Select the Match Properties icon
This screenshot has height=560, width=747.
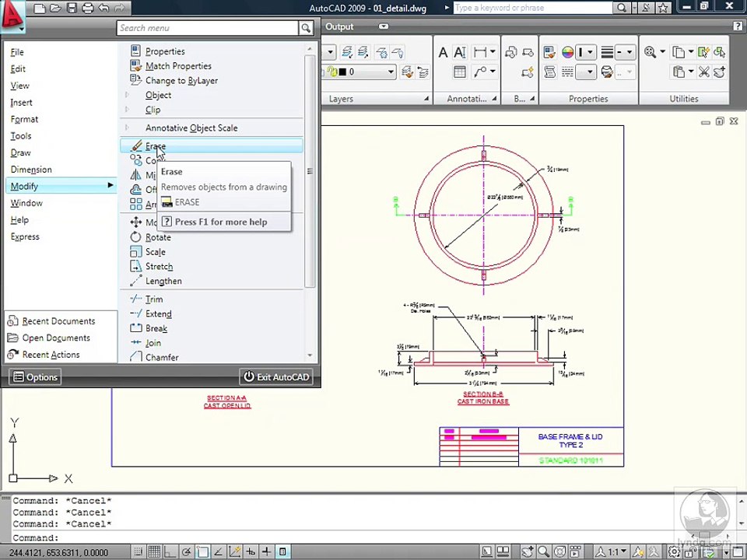pyautogui.click(x=136, y=66)
